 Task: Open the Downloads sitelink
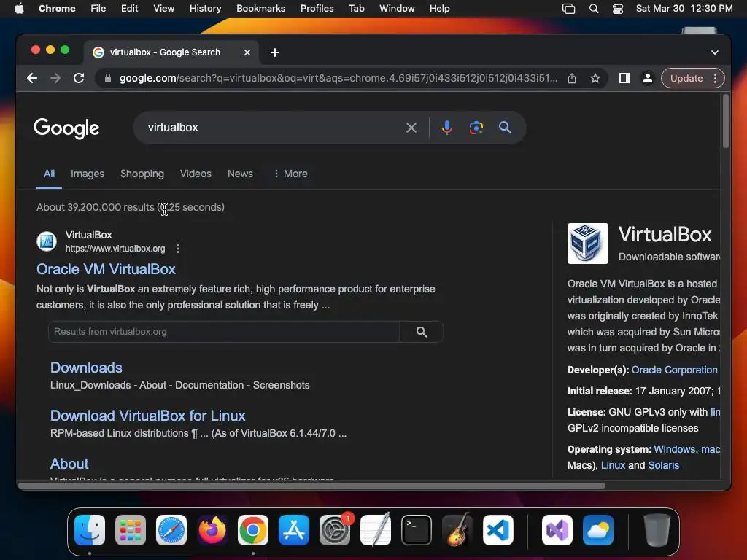(86, 367)
